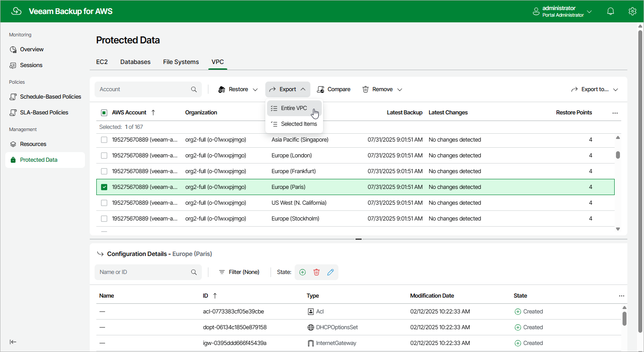Sort by the Modification Date column
Image resolution: width=644 pixels, height=352 pixels.
[x=432, y=296]
